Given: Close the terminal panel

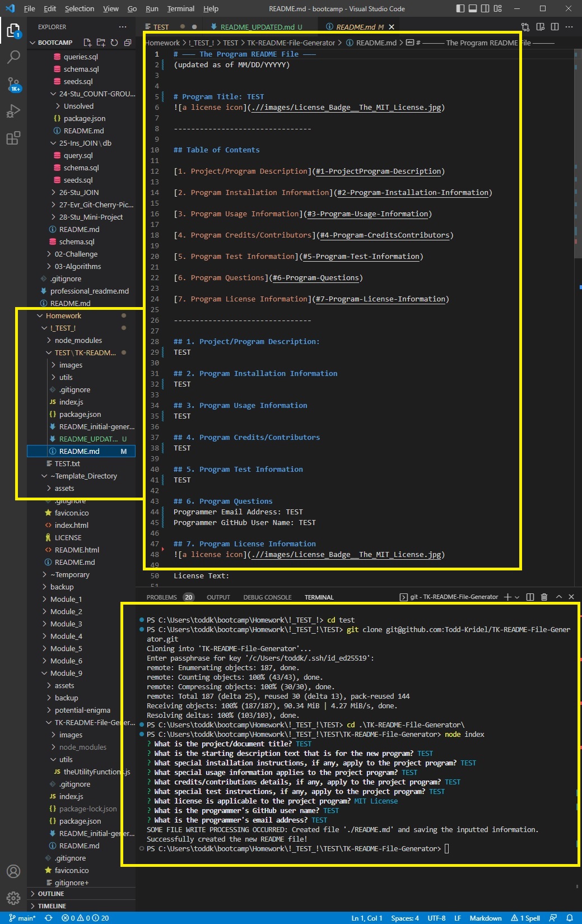Looking at the screenshot, I should [571, 597].
